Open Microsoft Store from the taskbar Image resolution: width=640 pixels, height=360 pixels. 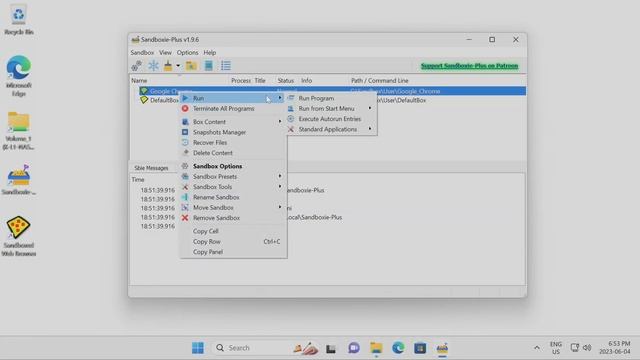click(x=420, y=348)
